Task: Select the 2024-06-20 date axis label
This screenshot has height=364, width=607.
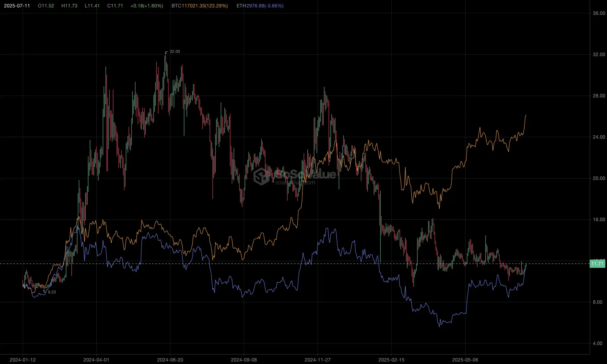Action: (x=170, y=360)
